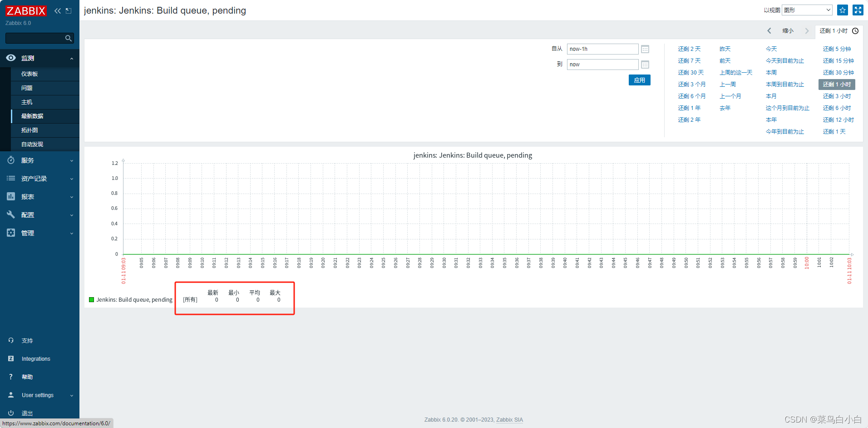The height and width of the screenshot is (428, 868).
Task: Click the 应用 apply button
Action: click(640, 80)
